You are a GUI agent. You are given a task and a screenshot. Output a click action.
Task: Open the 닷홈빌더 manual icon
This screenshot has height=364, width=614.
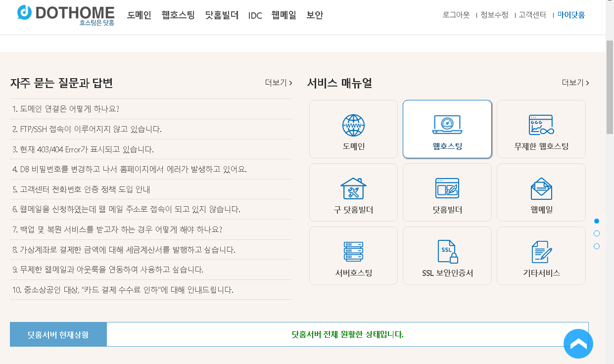[x=447, y=188]
